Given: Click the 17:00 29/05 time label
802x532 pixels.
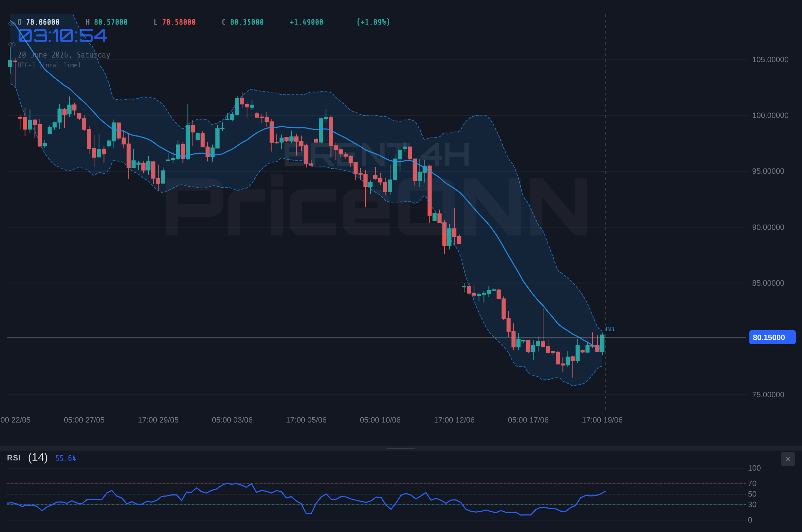Looking at the screenshot, I should point(158,420).
